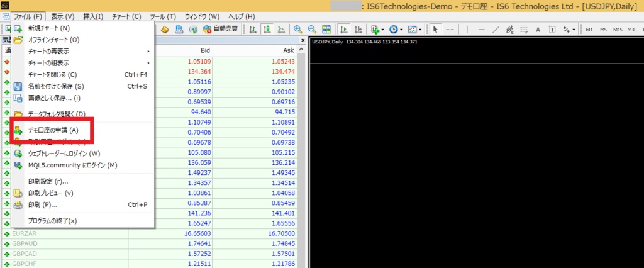
Task: Select 画像として保存... (i) menu entry
Action: point(82,98)
